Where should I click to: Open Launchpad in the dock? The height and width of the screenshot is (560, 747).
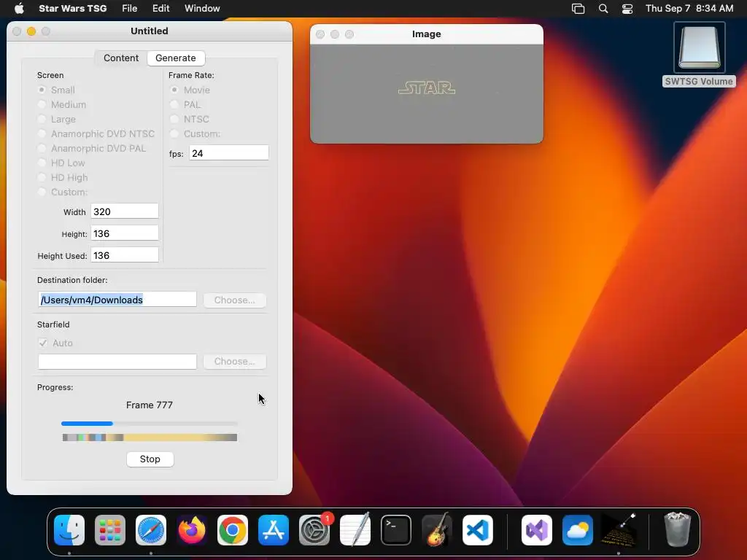click(x=110, y=530)
